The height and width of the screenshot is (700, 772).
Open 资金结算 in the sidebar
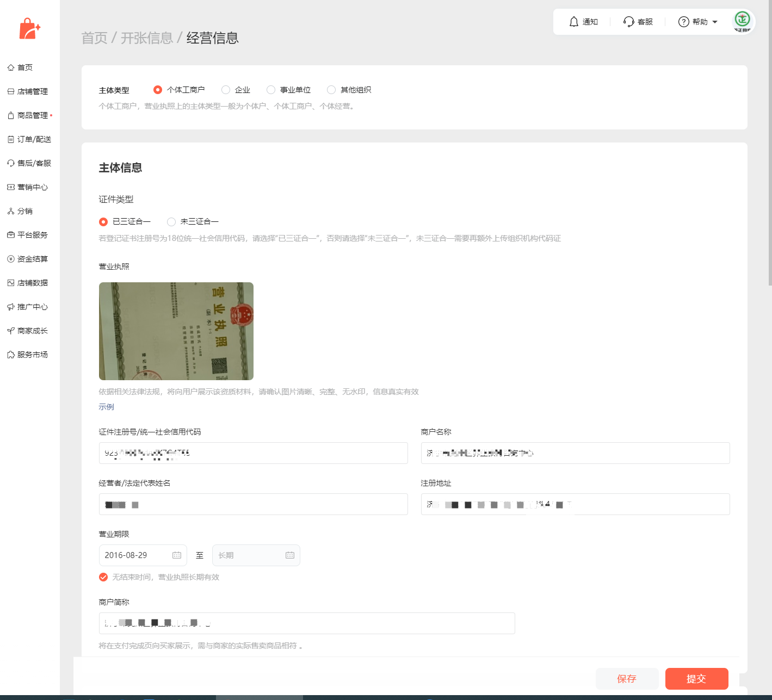pyautogui.click(x=32, y=259)
